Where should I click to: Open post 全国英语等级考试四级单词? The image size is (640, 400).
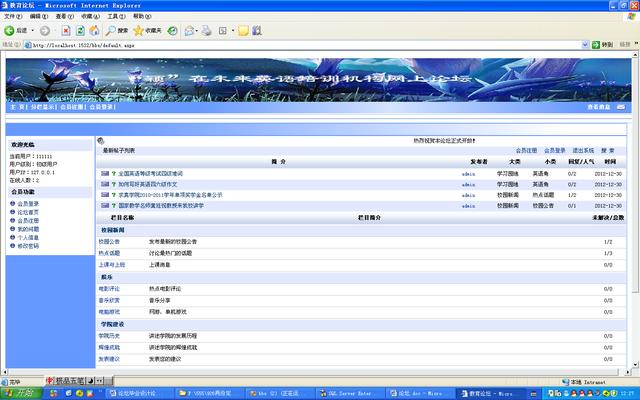151,173
